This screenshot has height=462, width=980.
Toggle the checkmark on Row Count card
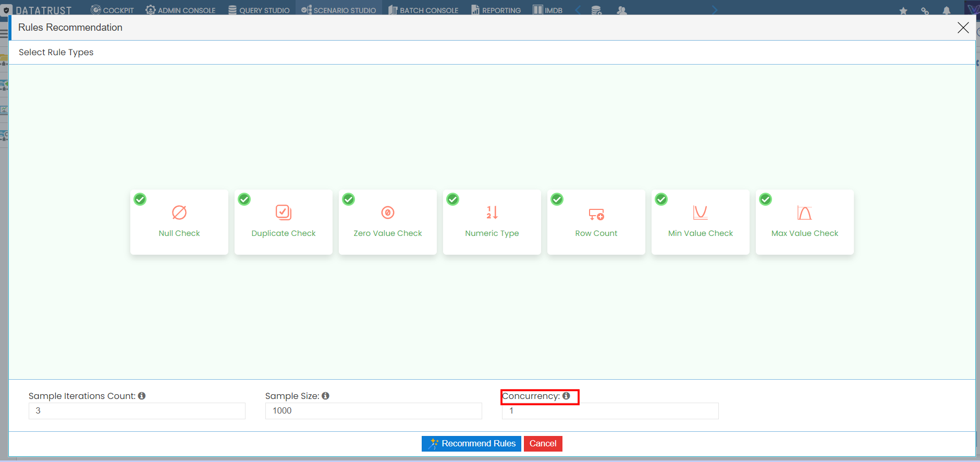click(x=557, y=199)
